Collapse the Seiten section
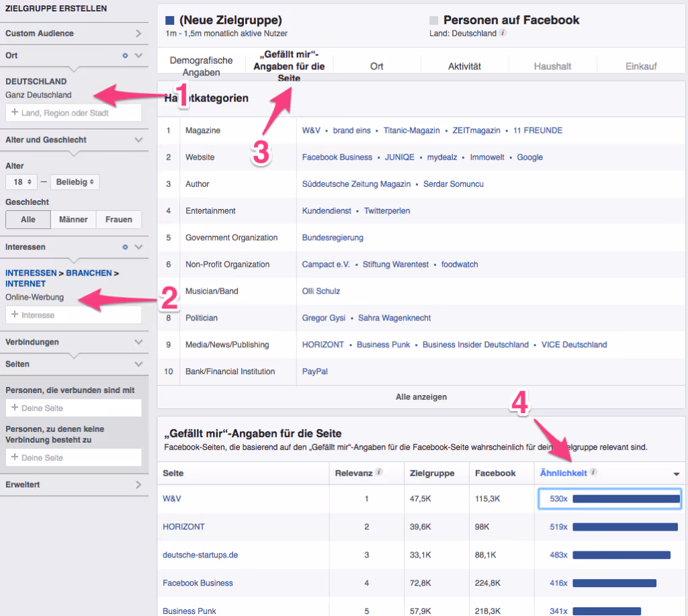Screen dimensions: 688x616 138,363
